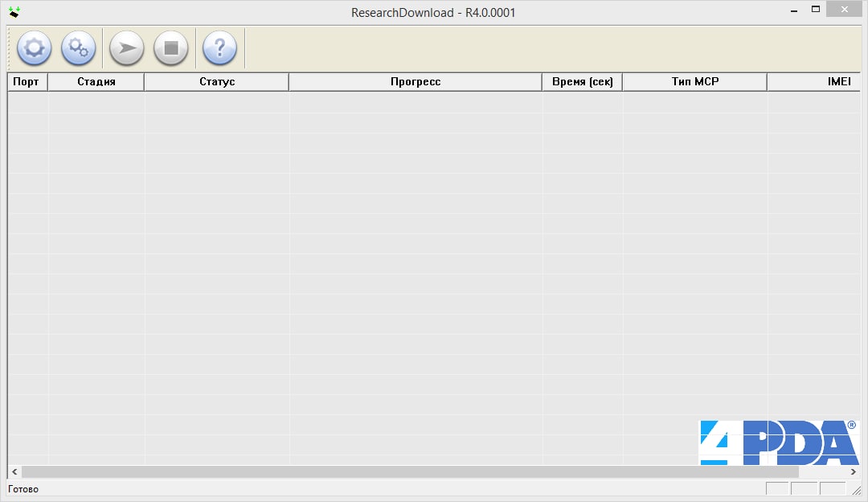
Task: Click the Статус column header
Action: click(216, 81)
